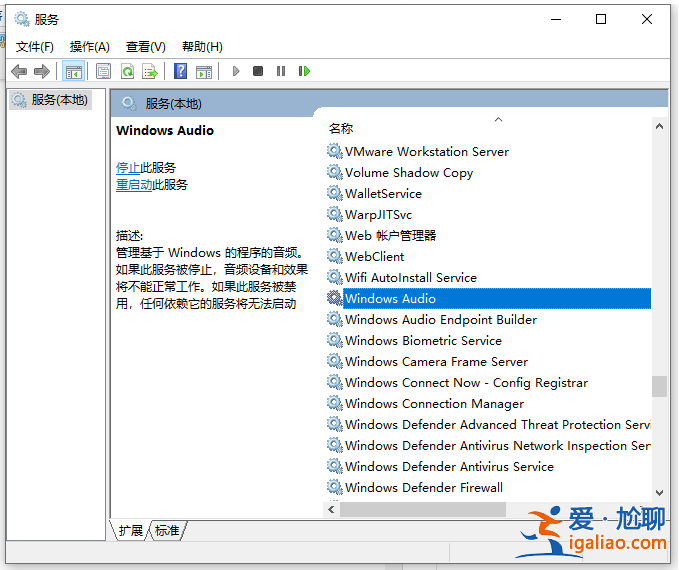The height and width of the screenshot is (570, 679).
Task: Click the Services app icon in title bar
Action: tap(21, 19)
